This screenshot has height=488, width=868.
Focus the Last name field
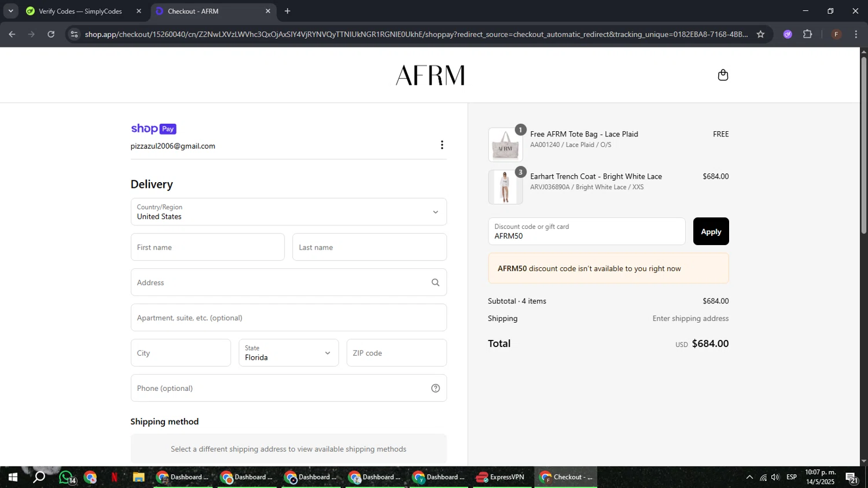[370, 247]
